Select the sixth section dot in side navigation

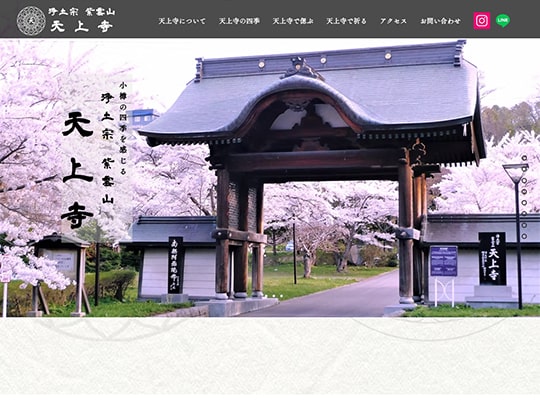[x=524, y=213]
